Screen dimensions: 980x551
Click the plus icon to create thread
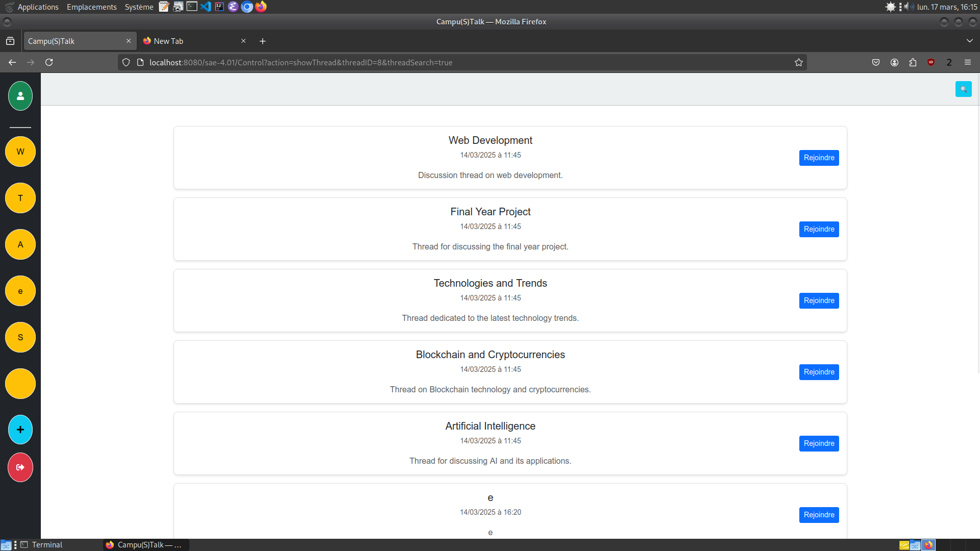[x=20, y=430]
